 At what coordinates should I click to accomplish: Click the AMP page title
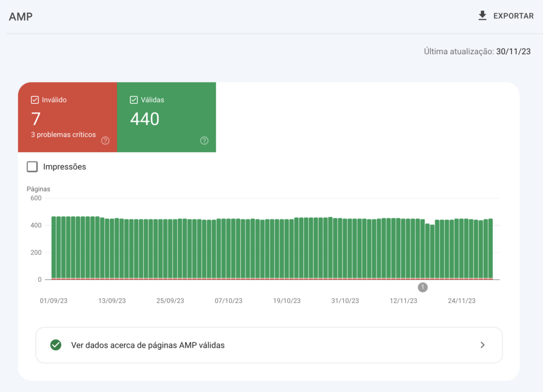point(21,16)
